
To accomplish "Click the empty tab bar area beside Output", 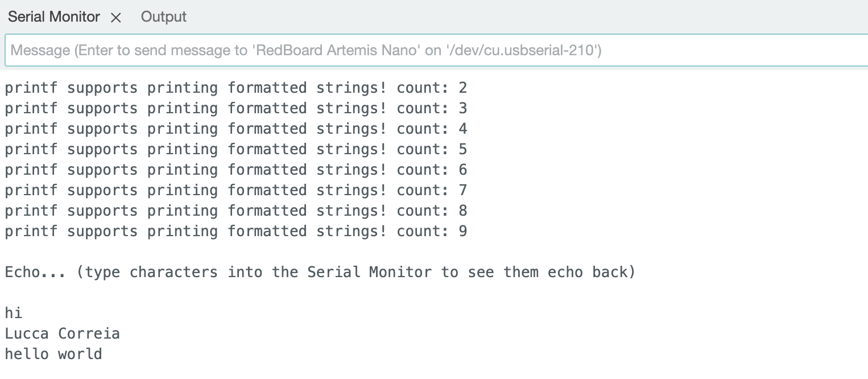I will click(x=529, y=17).
